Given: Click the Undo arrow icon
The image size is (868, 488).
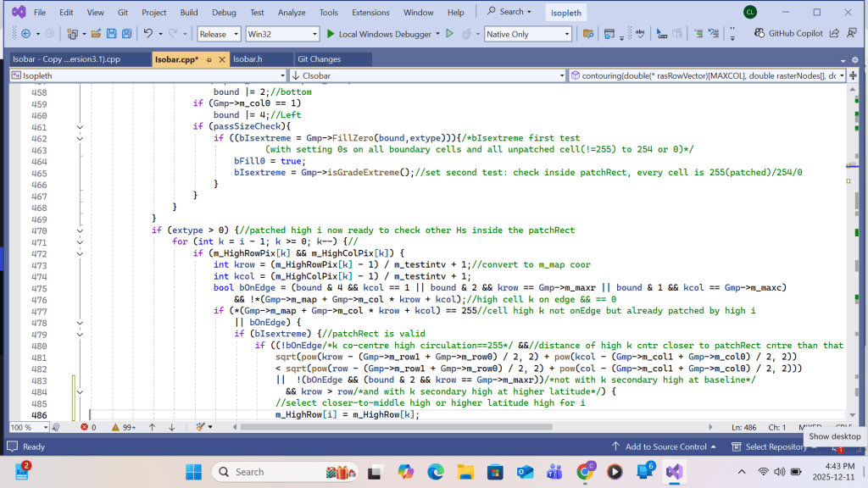Looking at the screenshot, I should pos(148,34).
